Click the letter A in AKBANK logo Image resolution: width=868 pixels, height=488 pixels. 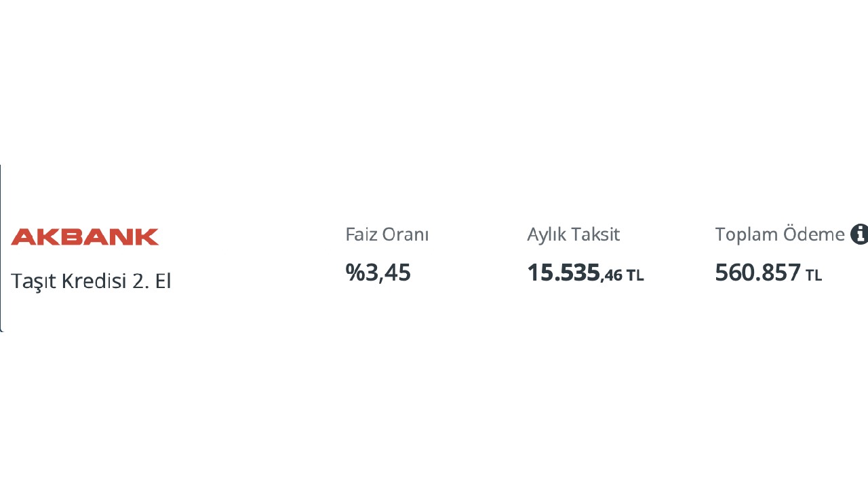tap(22, 237)
